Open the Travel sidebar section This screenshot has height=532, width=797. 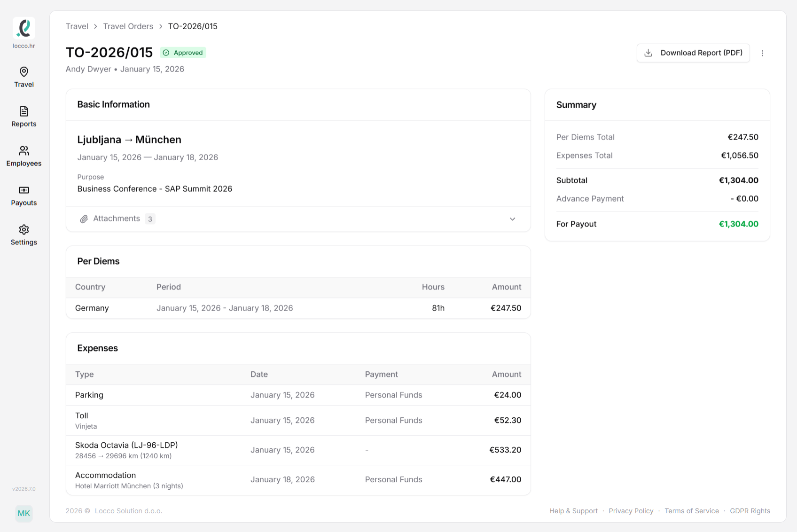[24, 78]
